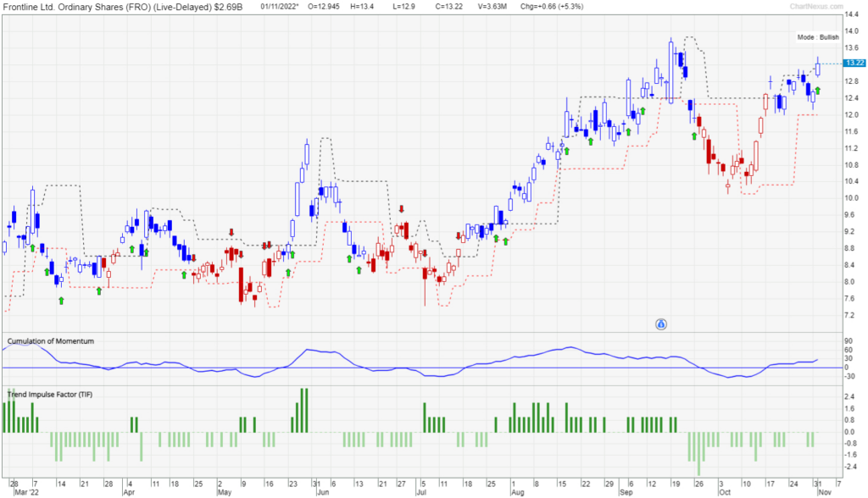Click the "01/11/2022*" date in header
This screenshot has width=868, height=498.
pyautogui.click(x=280, y=7)
